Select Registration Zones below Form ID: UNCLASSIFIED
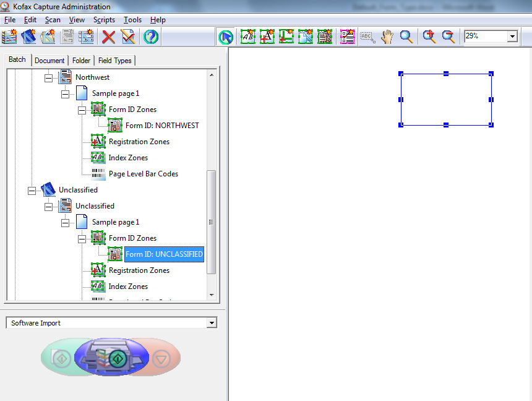Screen dimensions: 532x401 [x=139, y=270]
